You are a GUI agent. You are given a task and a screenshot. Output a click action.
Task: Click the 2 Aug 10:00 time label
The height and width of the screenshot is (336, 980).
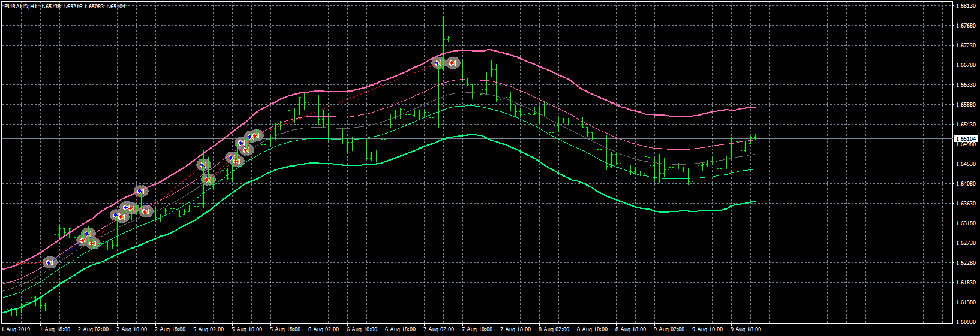[131, 329]
